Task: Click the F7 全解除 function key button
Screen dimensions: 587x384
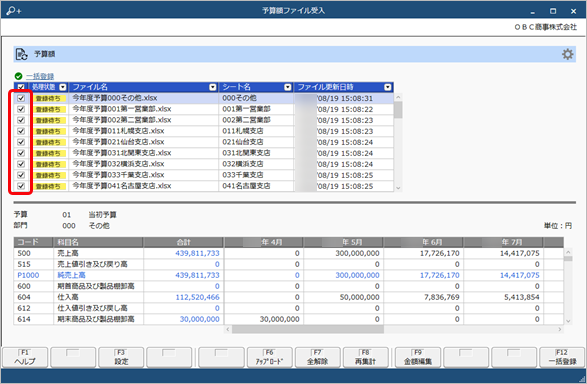Action: pos(317,357)
